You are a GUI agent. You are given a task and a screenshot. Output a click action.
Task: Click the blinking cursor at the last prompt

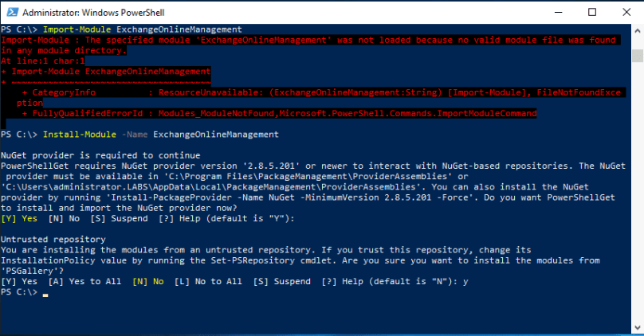[46, 294]
